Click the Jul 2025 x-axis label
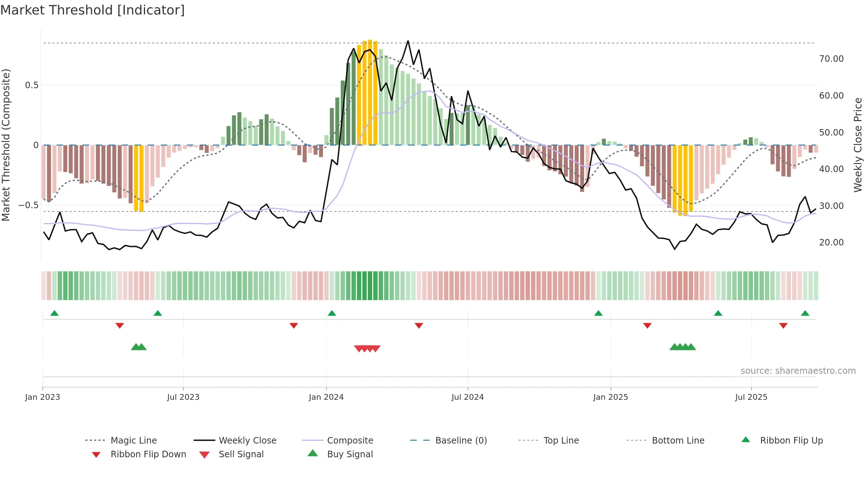Viewport: 868px width, 488px height. [x=751, y=397]
